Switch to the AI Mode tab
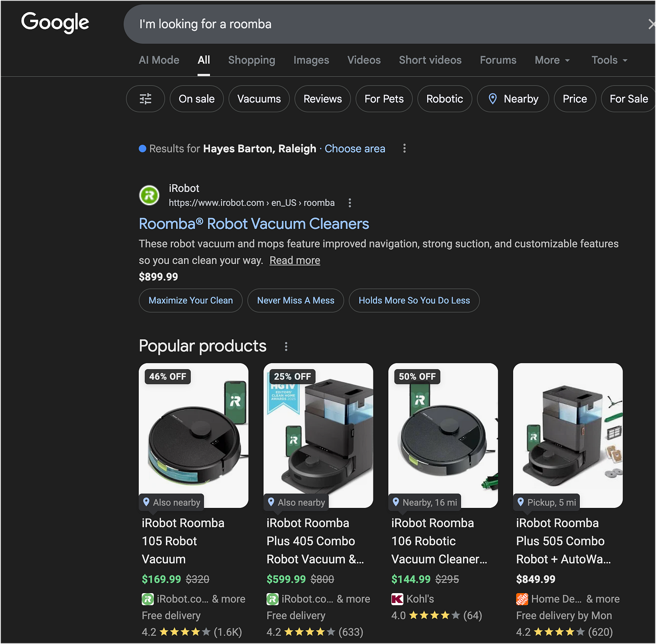The image size is (656, 644). click(x=159, y=60)
